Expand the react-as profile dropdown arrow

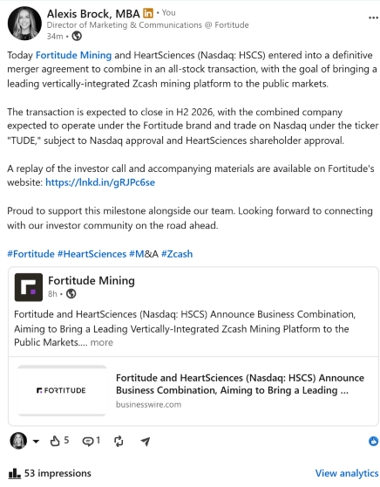(x=36, y=441)
